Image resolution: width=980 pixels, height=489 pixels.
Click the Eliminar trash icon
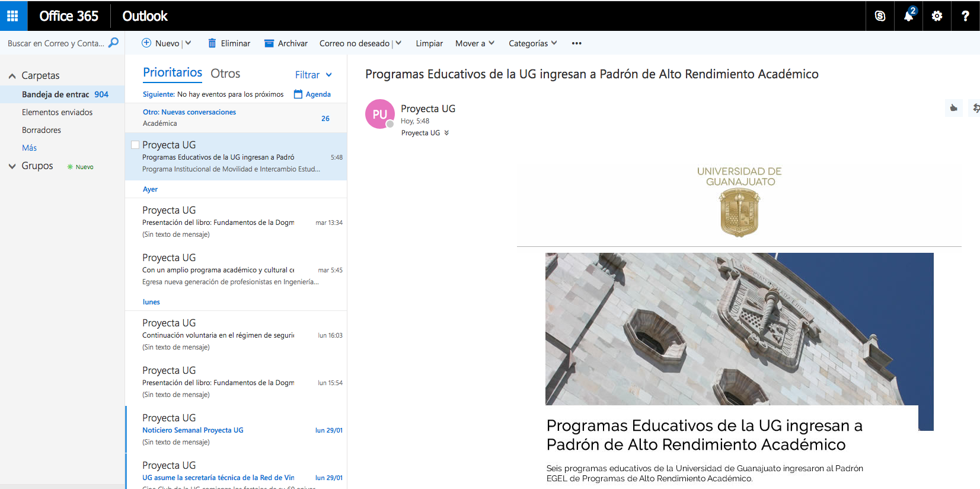tap(212, 43)
